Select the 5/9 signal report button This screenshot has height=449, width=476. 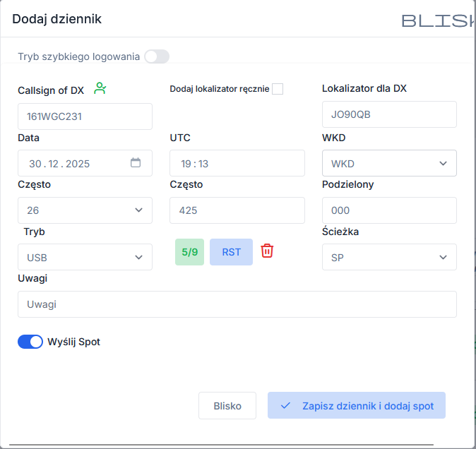[189, 252]
